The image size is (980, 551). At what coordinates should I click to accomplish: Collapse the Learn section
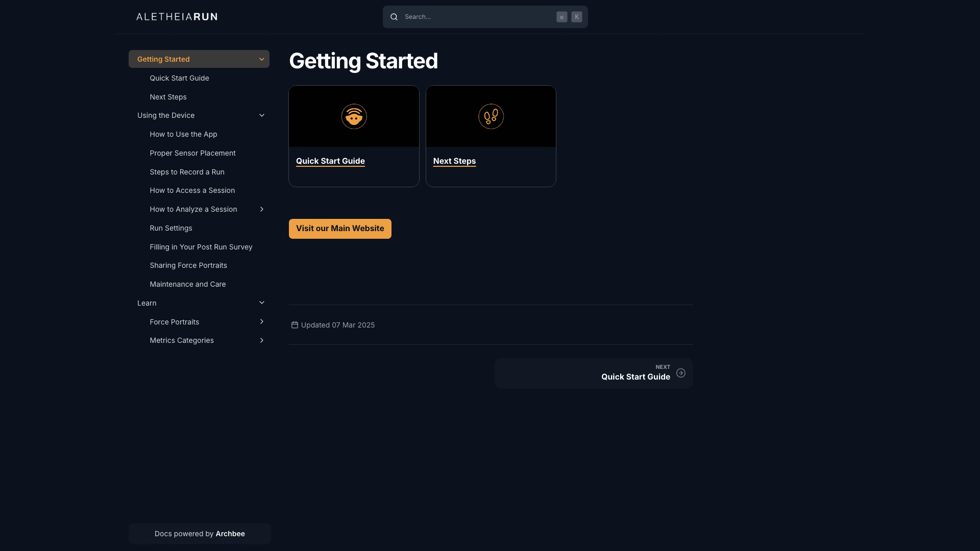pyautogui.click(x=261, y=303)
